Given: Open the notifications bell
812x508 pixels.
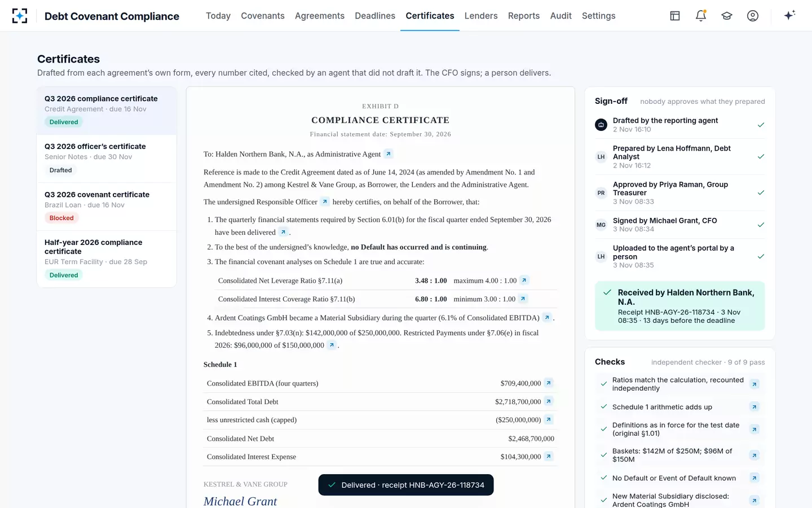Looking at the screenshot, I should pyautogui.click(x=701, y=16).
